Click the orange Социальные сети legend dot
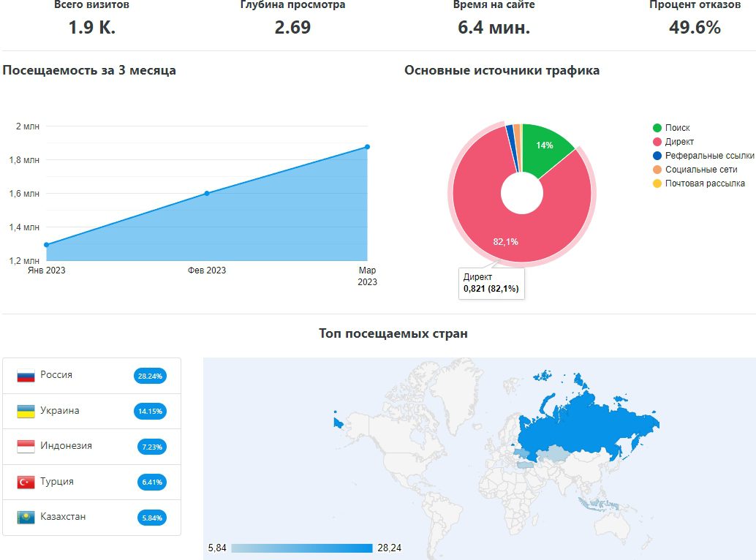 point(657,170)
